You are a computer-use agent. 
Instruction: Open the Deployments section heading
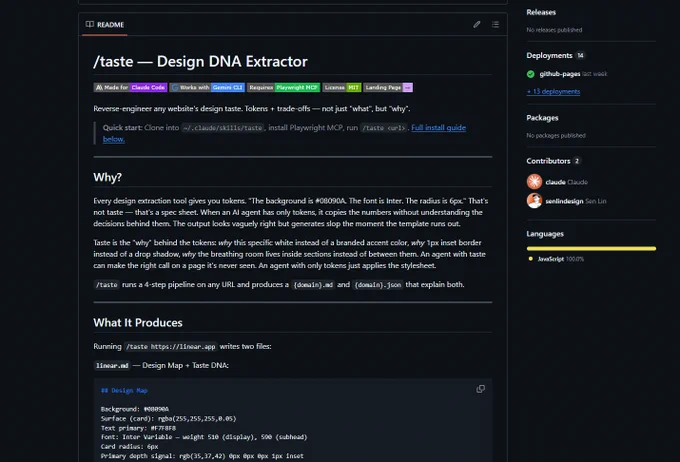pos(549,56)
